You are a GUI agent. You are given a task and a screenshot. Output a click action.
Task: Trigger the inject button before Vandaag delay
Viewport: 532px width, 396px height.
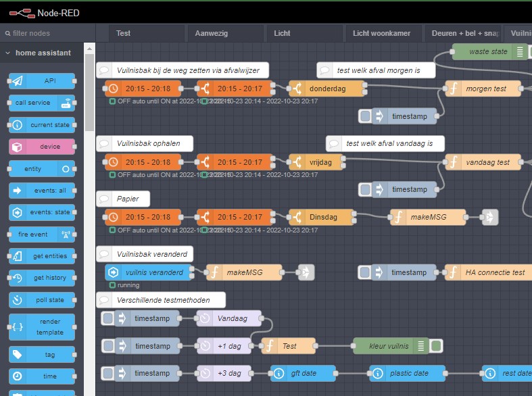point(107,318)
